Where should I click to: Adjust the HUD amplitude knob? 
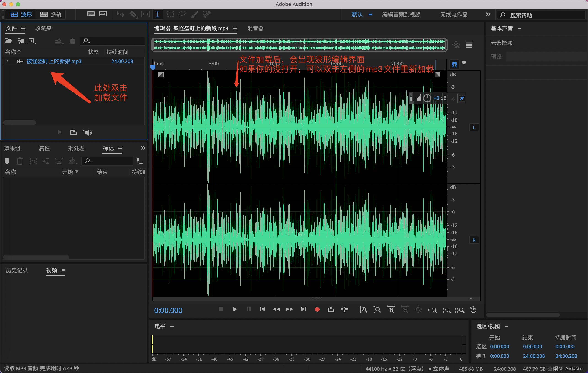pyautogui.click(x=427, y=98)
